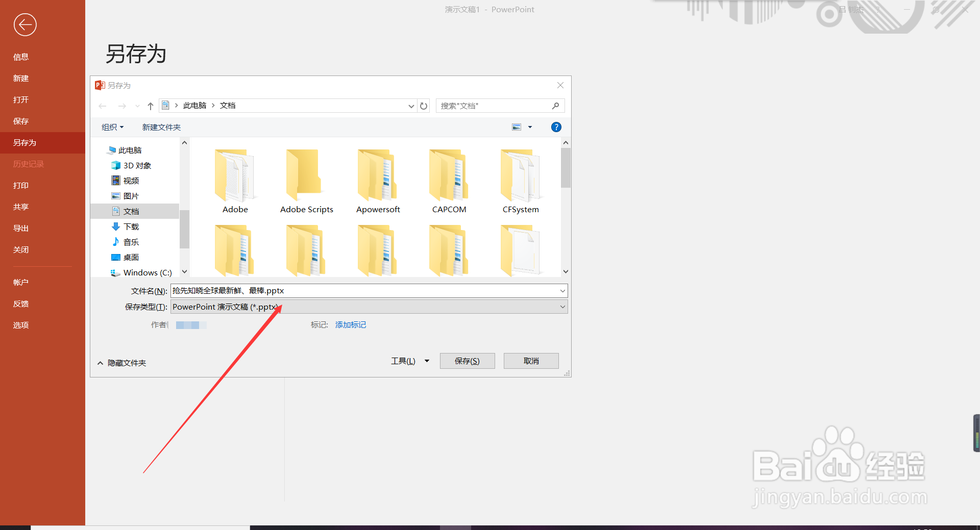Open the 组织 dropdown menu
Image resolution: width=980 pixels, height=530 pixels.
[112, 127]
